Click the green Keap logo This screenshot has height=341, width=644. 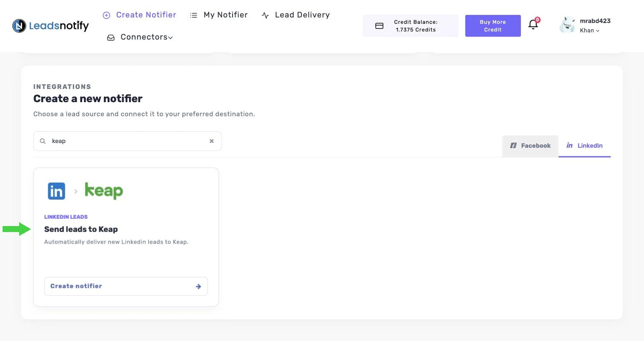click(x=104, y=191)
